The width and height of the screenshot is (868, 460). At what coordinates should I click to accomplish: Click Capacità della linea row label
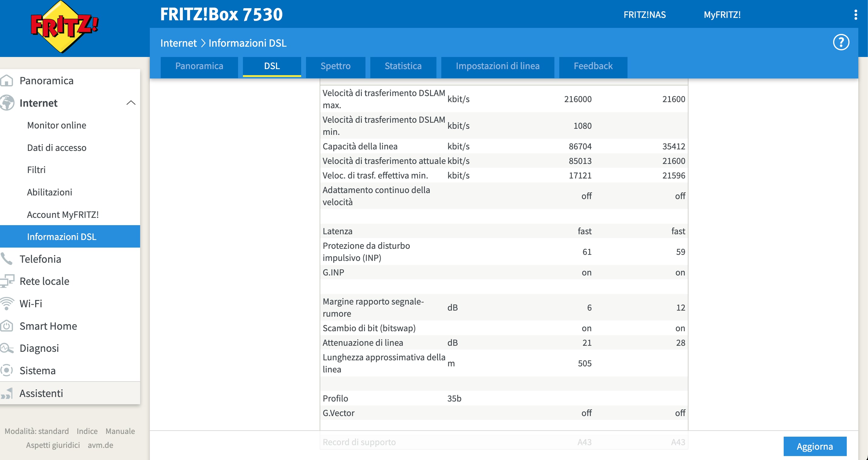click(x=360, y=146)
